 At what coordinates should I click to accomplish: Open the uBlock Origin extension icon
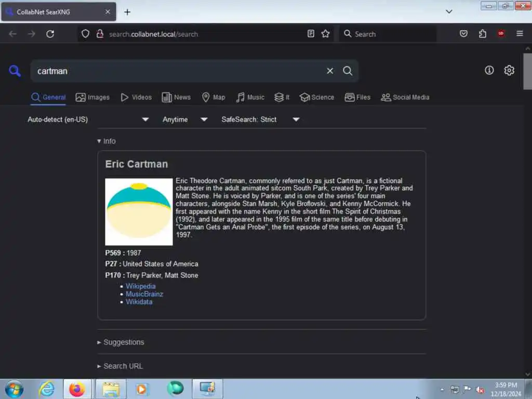[501, 33]
